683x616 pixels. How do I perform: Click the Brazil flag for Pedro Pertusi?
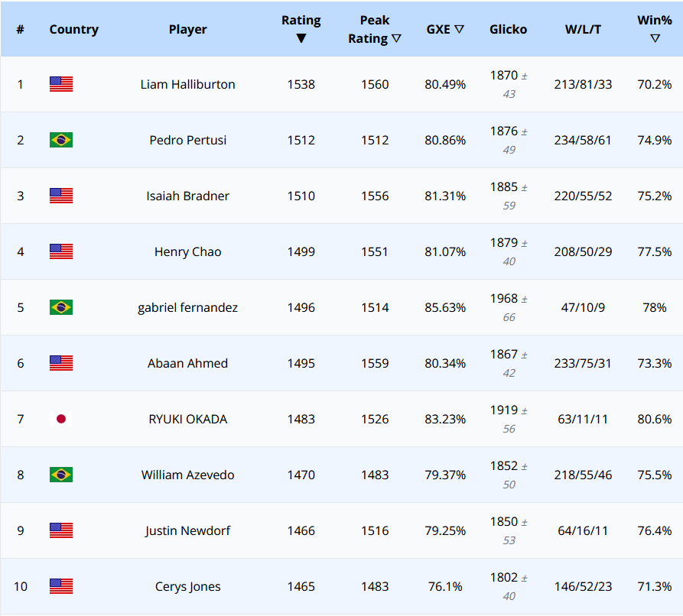61,140
